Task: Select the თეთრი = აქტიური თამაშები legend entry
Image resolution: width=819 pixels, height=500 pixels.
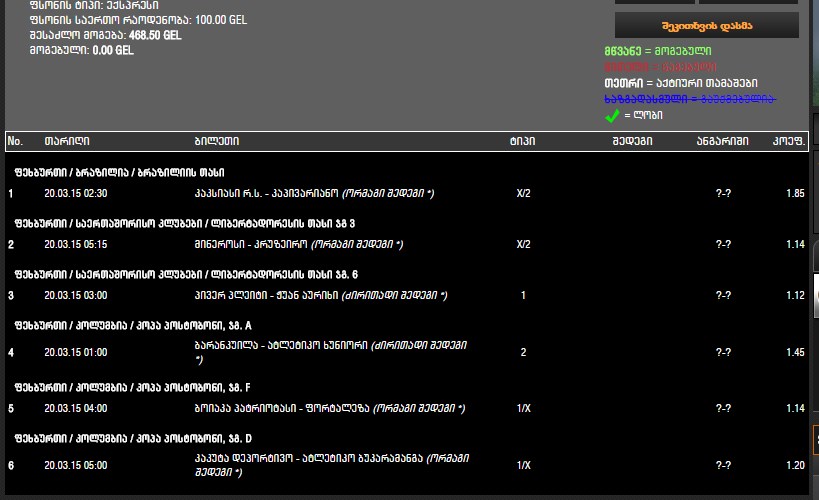Action: click(681, 83)
